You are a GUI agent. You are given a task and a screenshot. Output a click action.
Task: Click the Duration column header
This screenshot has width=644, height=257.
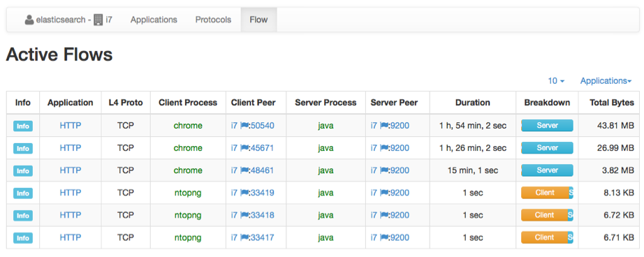click(x=473, y=103)
